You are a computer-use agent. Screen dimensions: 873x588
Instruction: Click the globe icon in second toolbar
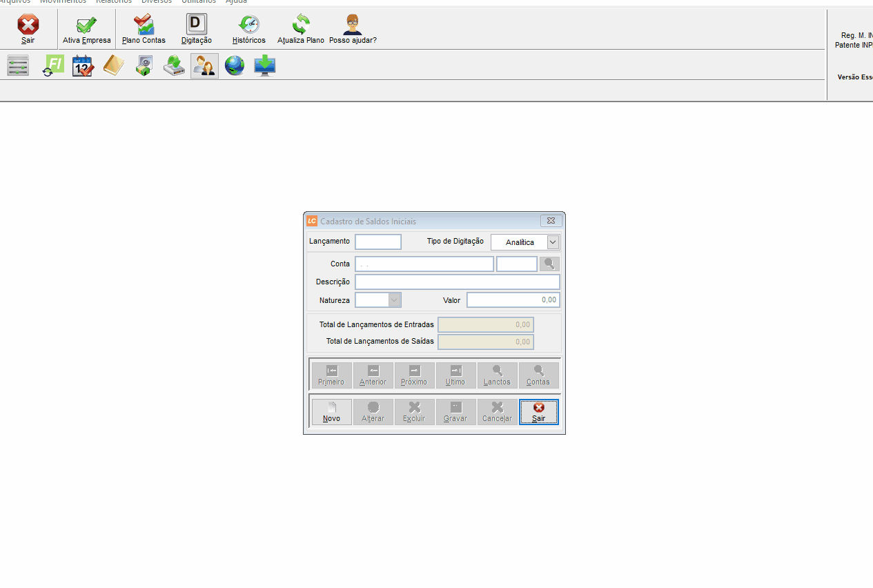pos(235,66)
